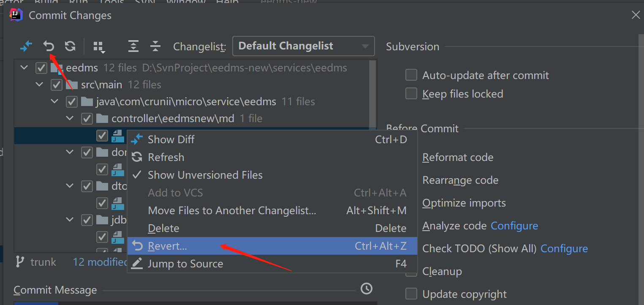The width and height of the screenshot is (644, 305).
Task: Uncheck the jdb folder checkbox
Action: pos(87,220)
